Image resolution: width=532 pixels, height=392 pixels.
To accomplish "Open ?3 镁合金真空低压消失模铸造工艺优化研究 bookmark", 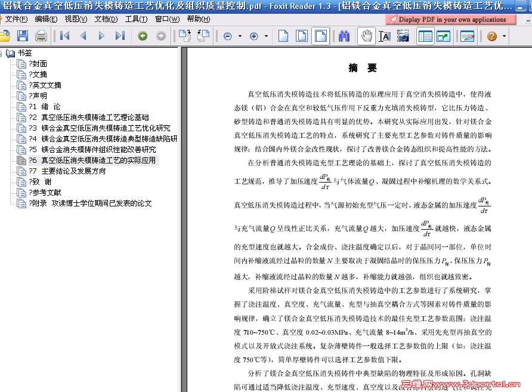I will pyautogui.click(x=99, y=128).
